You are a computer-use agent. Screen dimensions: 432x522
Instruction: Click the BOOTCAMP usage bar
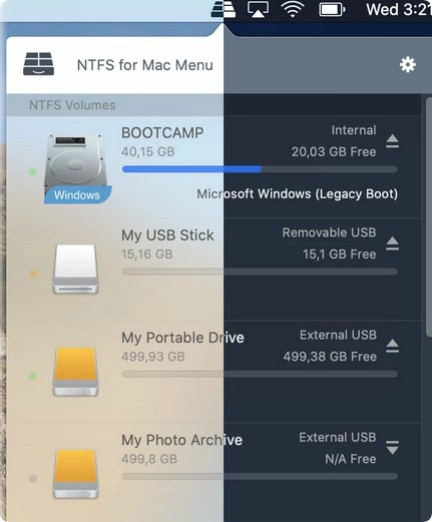click(260, 169)
